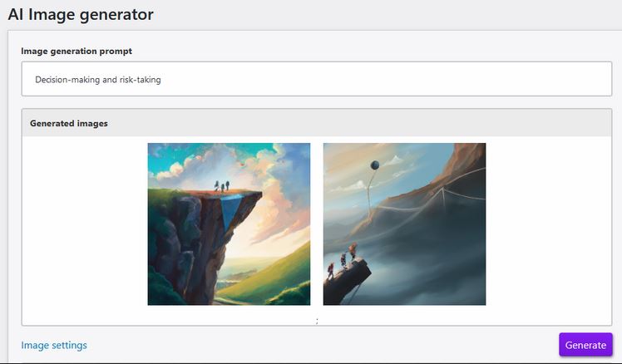
Task: Open the Image settings link
Action: [x=54, y=346]
